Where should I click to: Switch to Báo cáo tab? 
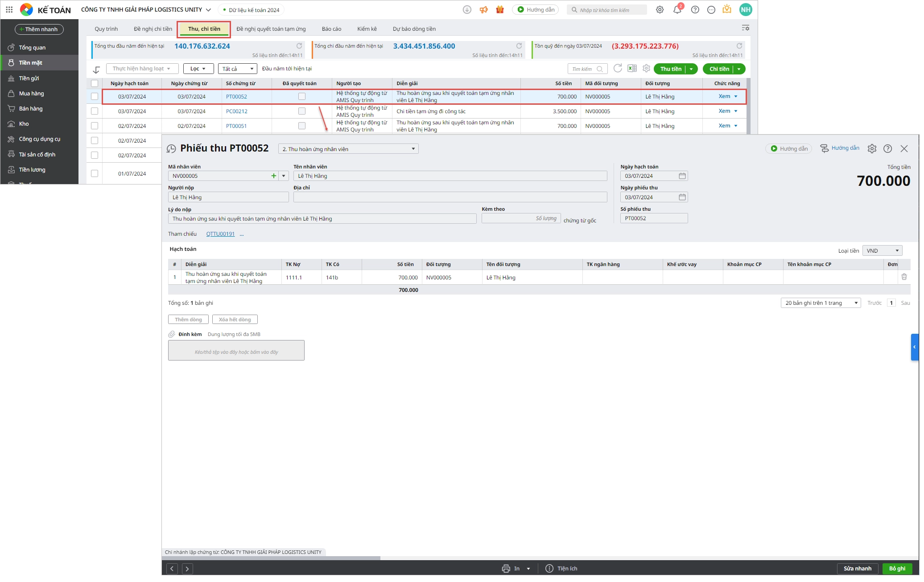[x=331, y=29]
